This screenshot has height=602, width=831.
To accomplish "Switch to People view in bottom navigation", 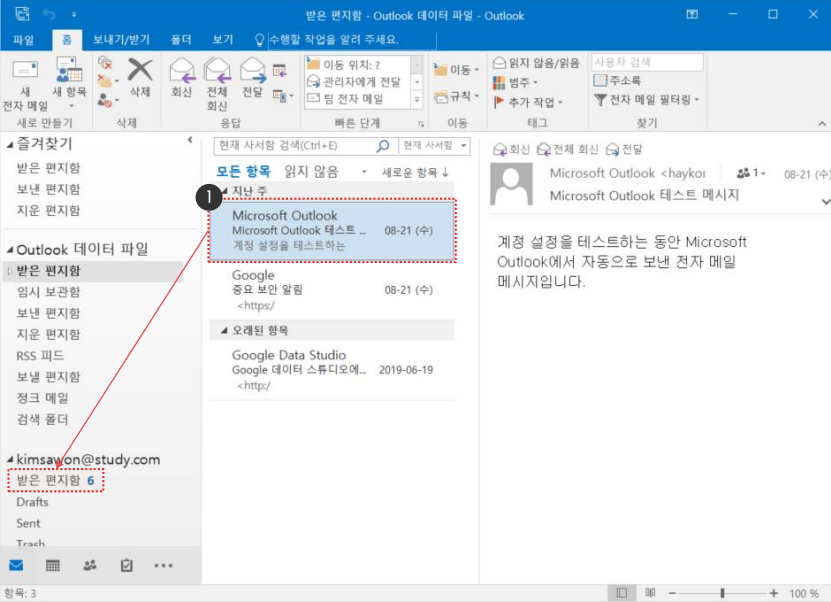I will pyautogui.click(x=90, y=565).
